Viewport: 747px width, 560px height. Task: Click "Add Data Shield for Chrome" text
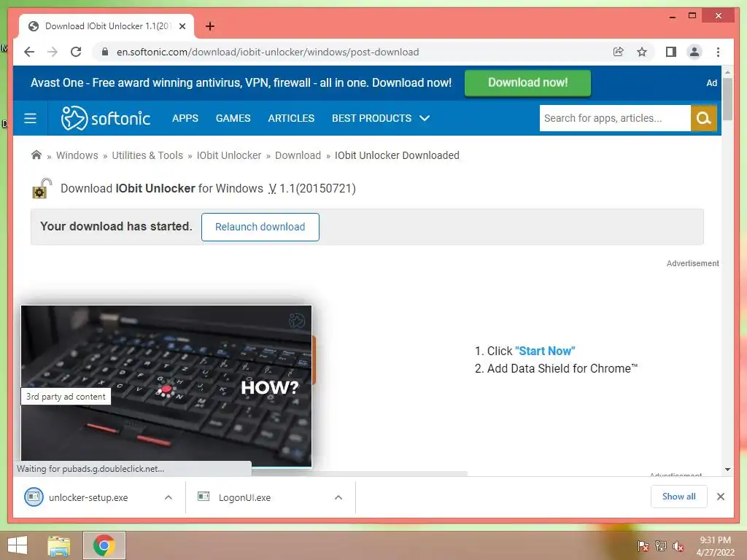pyautogui.click(x=562, y=368)
